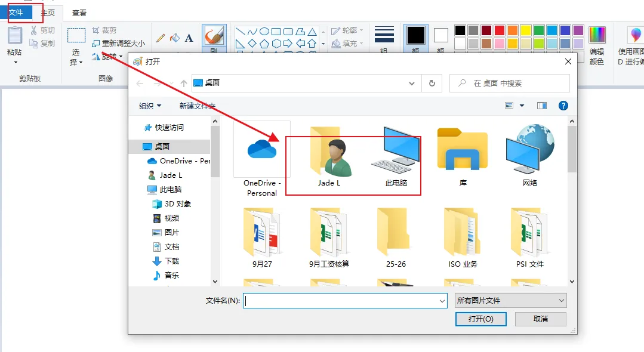Open the Jade L user folder
This screenshot has width=644, height=352.
(329, 158)
